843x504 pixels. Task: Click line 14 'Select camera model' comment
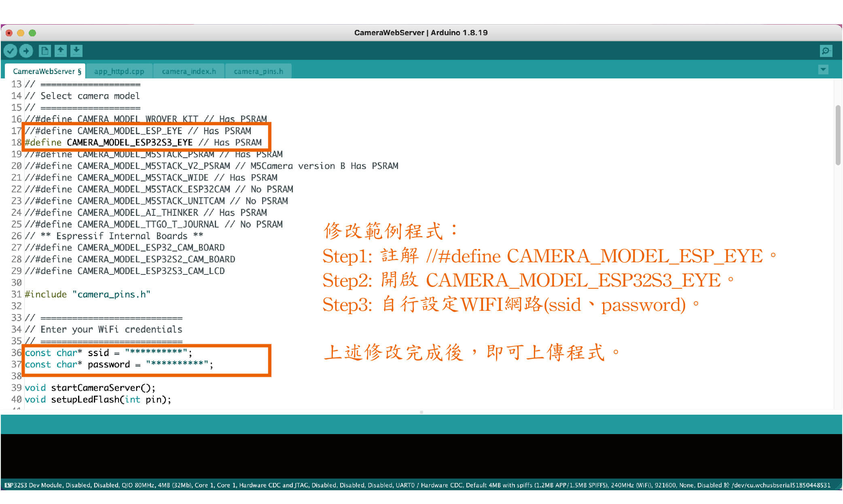(x=82, y=96)
